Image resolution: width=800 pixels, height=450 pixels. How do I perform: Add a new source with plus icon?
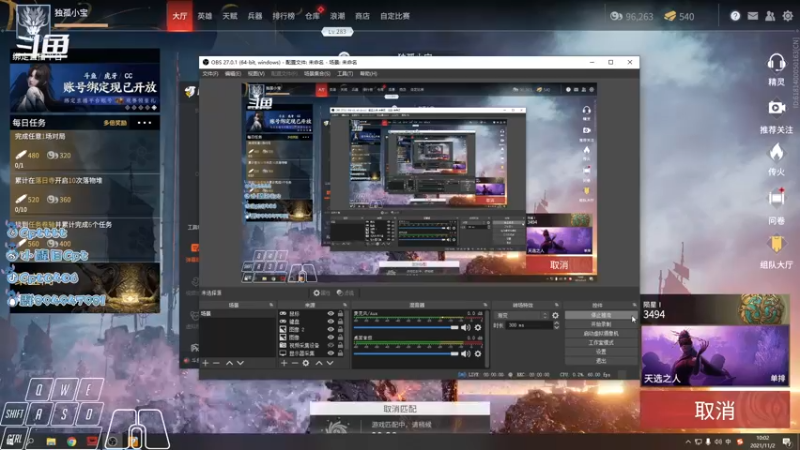[284, 363]
